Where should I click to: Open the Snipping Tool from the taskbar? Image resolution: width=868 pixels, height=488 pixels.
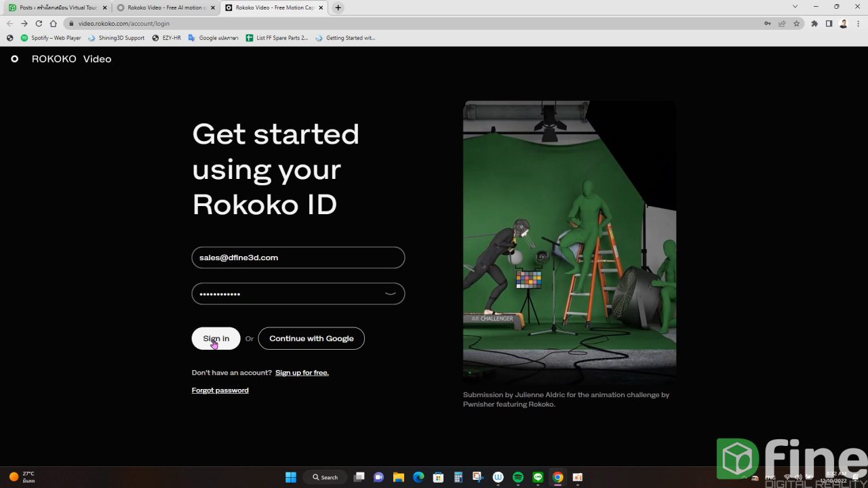click(x=477, y=477)
